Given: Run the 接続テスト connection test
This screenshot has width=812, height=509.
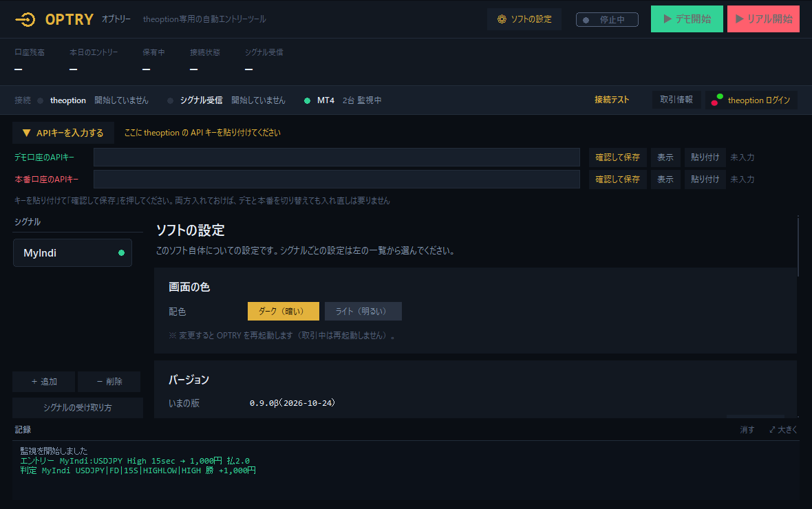Looking at the screenshot, I should 612,100.
